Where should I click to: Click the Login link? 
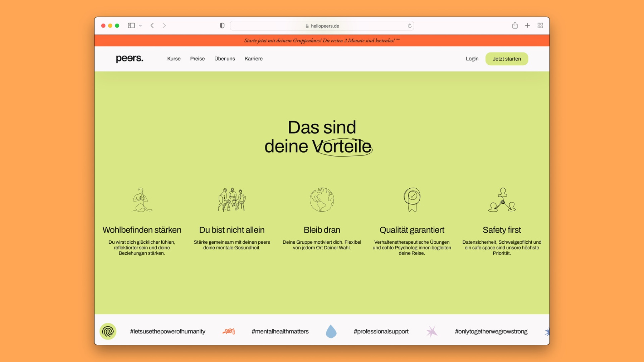pyautogui.click(x=472, y=59)
